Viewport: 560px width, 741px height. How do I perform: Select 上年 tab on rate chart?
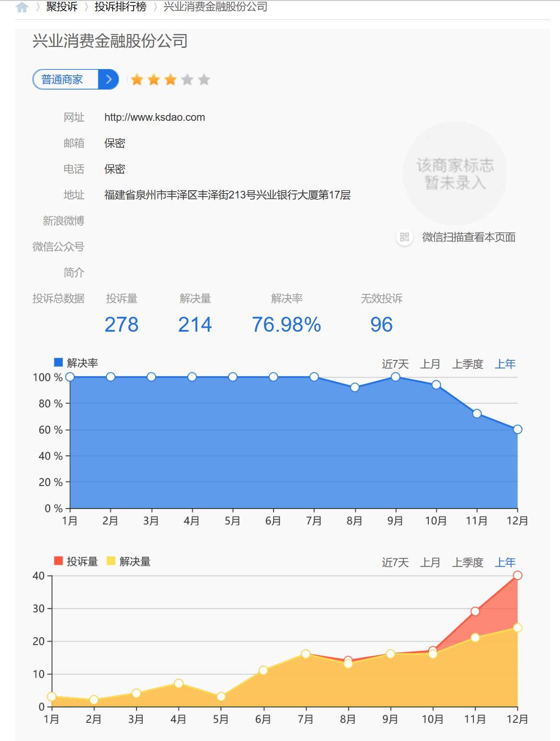505,364
